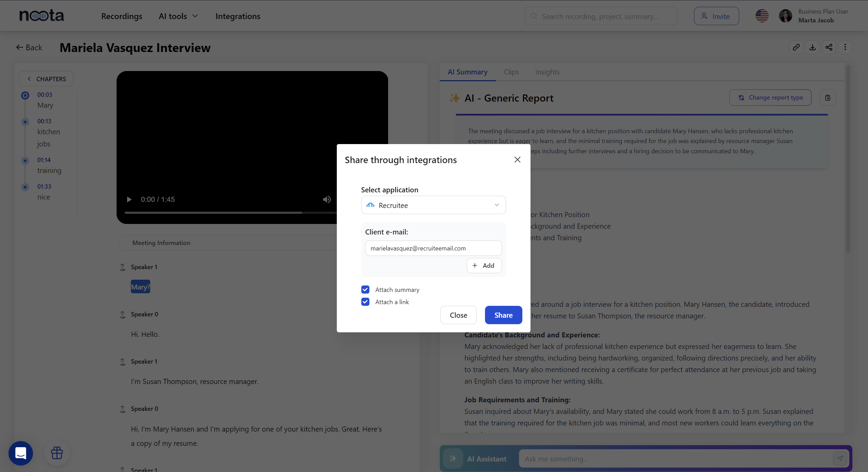The image size is (868, 472).
Task: Open the share icon in header
Action: pyautogui.click(x=829, y=47)
